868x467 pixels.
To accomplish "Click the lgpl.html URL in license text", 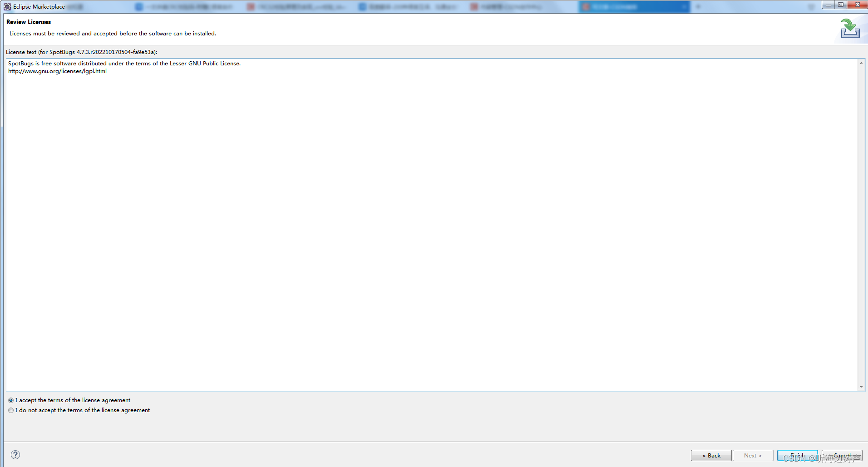I will point(57,71).
